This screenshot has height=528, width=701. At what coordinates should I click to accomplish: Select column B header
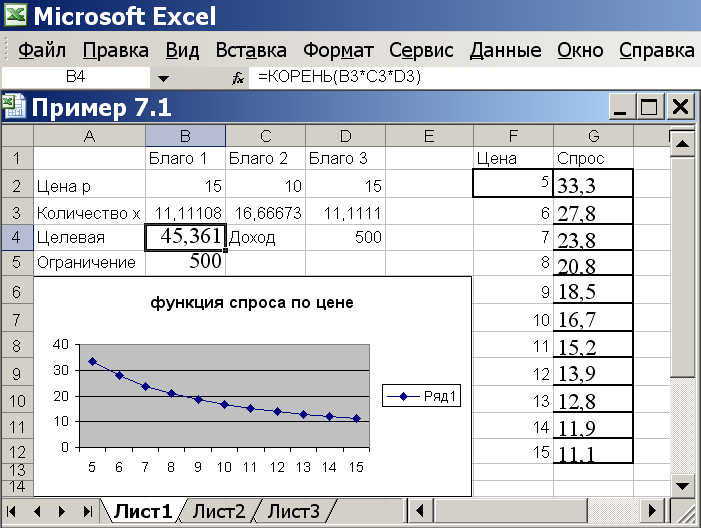[x=186, y=136]
